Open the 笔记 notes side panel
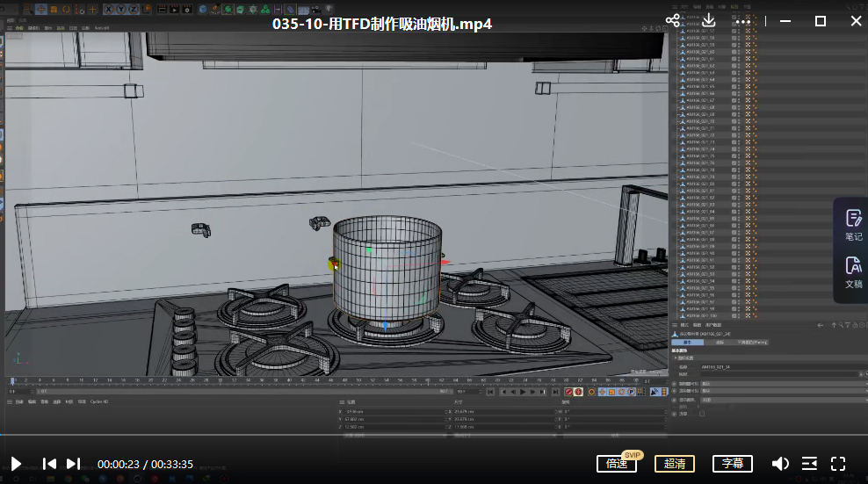Viewport: 868px width, 484px height. [853, 225]
